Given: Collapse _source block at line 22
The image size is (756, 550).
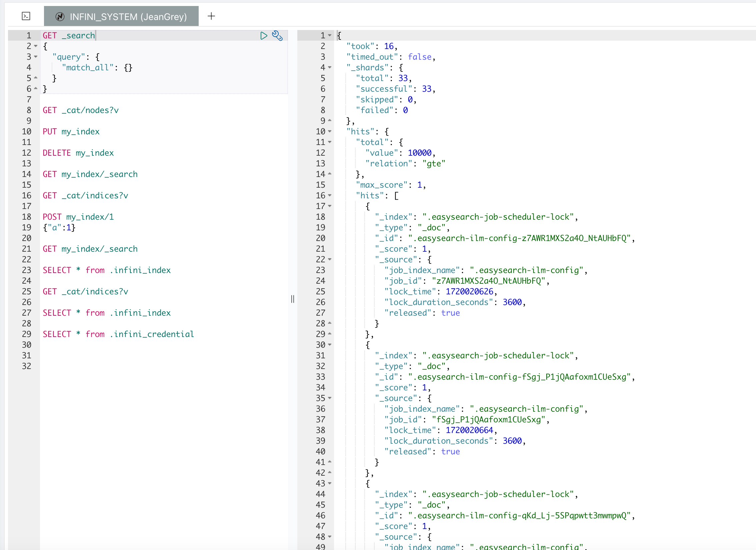Looking at the screenshot, I should tap(330, 260).
